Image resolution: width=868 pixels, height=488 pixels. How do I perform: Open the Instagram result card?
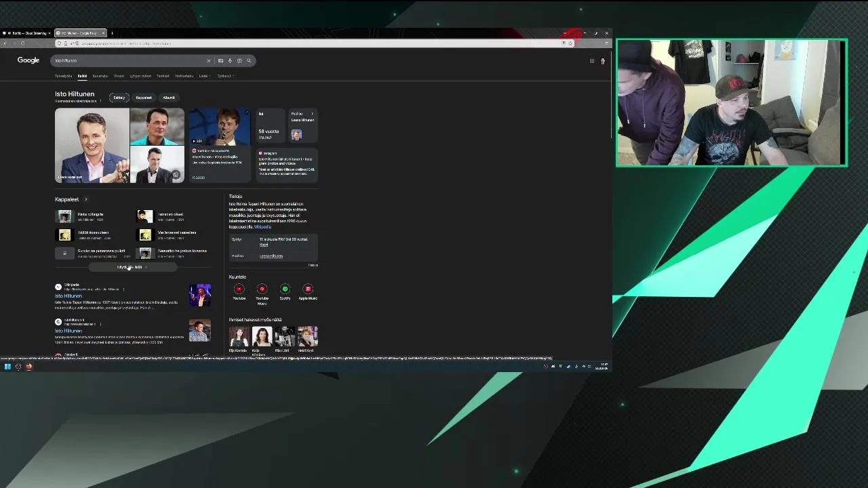point(287,165)
